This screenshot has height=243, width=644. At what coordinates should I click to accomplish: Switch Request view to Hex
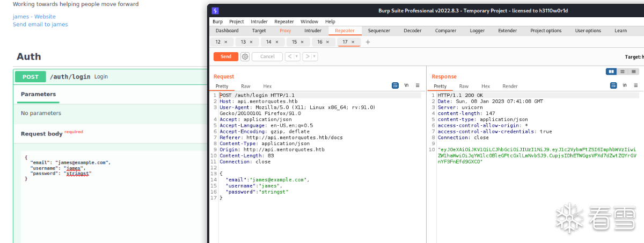coord(267,86)
